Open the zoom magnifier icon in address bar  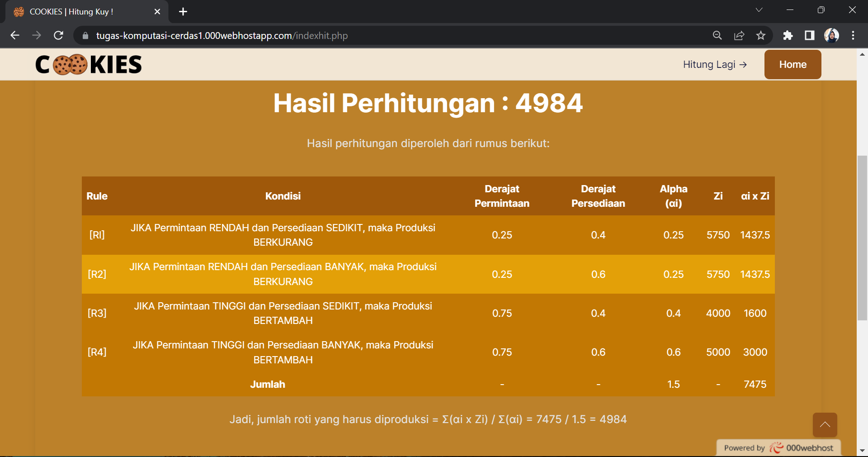717,35
